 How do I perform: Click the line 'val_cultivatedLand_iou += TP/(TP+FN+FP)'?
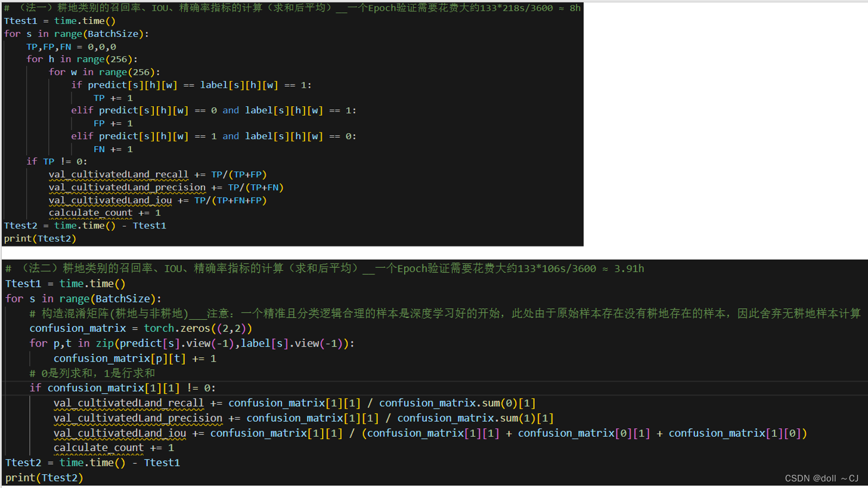click(157, 200)
